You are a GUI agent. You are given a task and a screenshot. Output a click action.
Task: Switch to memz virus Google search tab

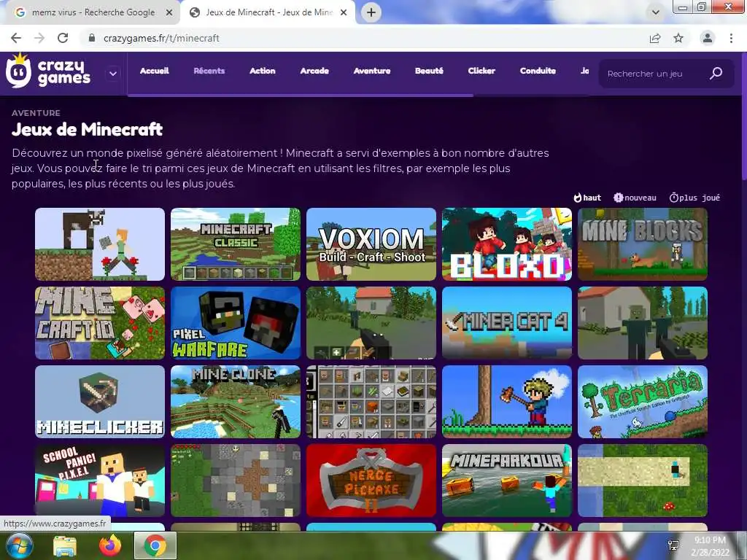pyautogui.click(x=93, y=12)
